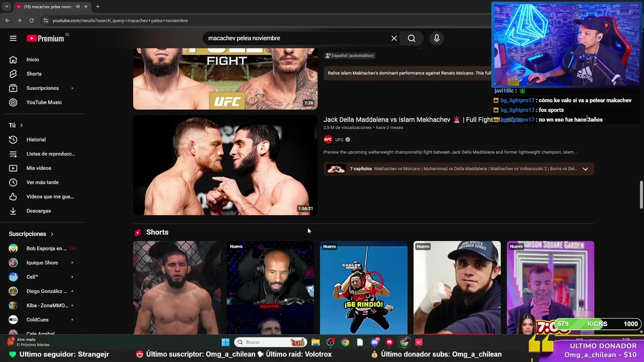Open Suscripciones in left sidebar
The image size is (644, 362).
coord(42,88)
